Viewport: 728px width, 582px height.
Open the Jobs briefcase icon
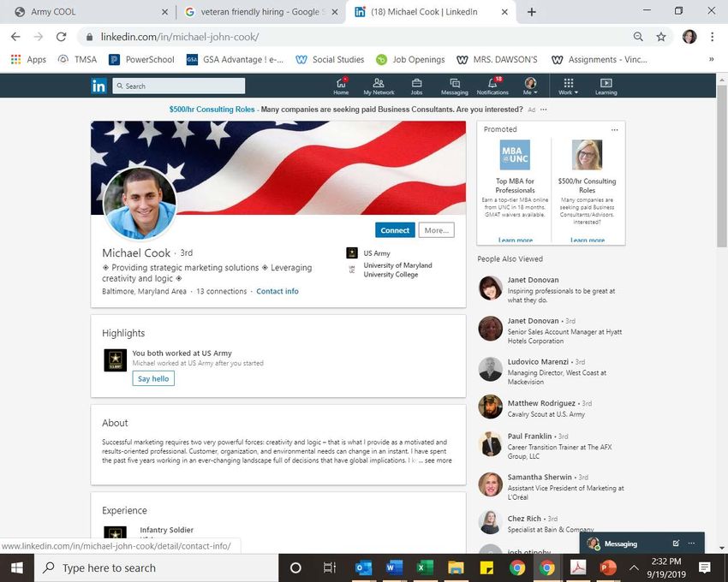(416, 86)
